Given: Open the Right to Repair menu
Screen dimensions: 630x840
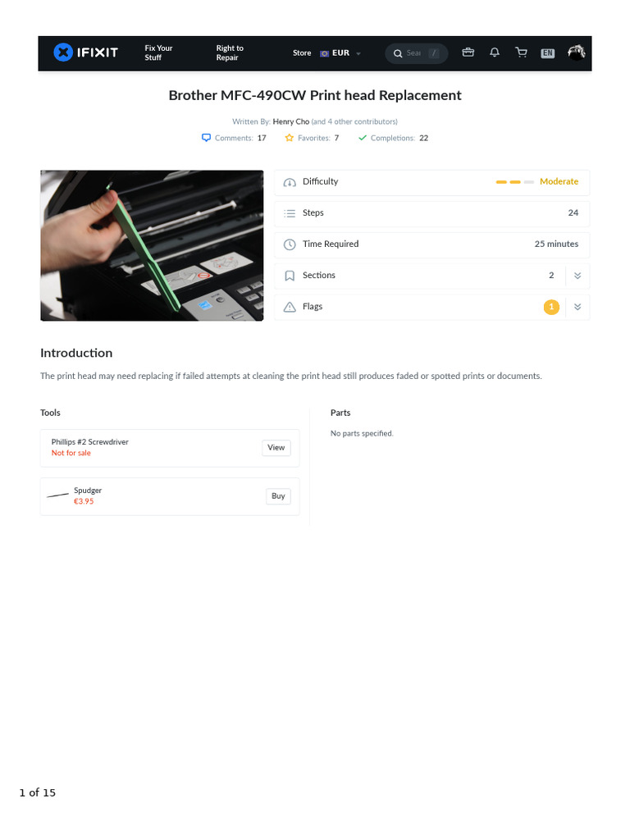Looking at the screenshot, I should point(230,52).
